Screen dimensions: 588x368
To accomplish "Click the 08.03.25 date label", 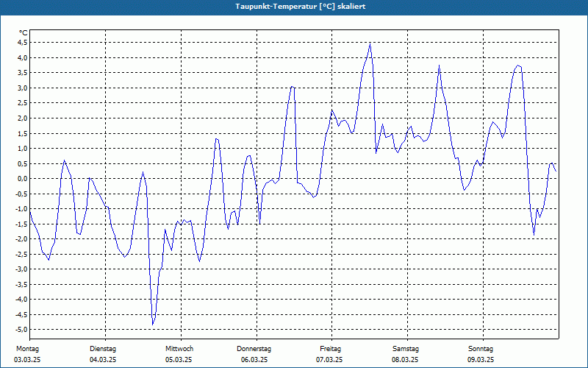I will pos(405,360).
